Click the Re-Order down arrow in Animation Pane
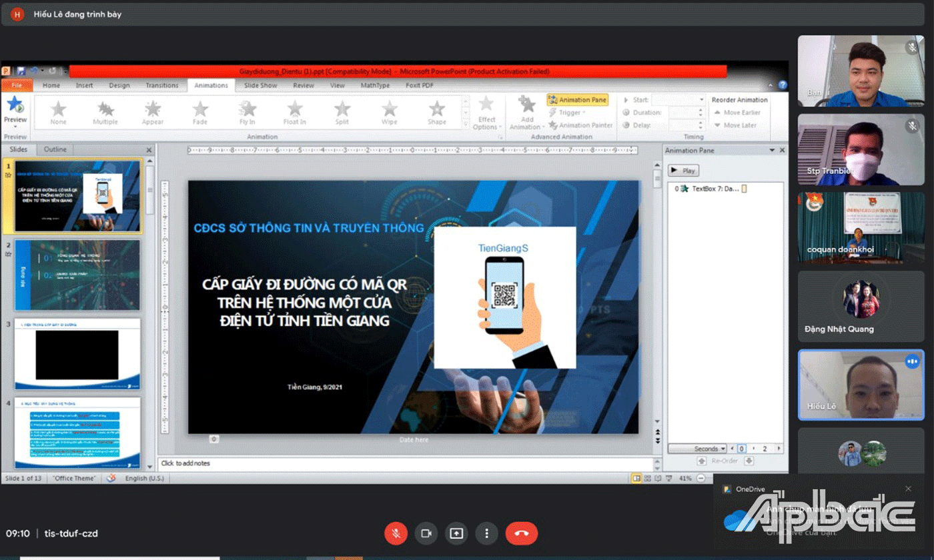934x560 pixels. point(749,461)
